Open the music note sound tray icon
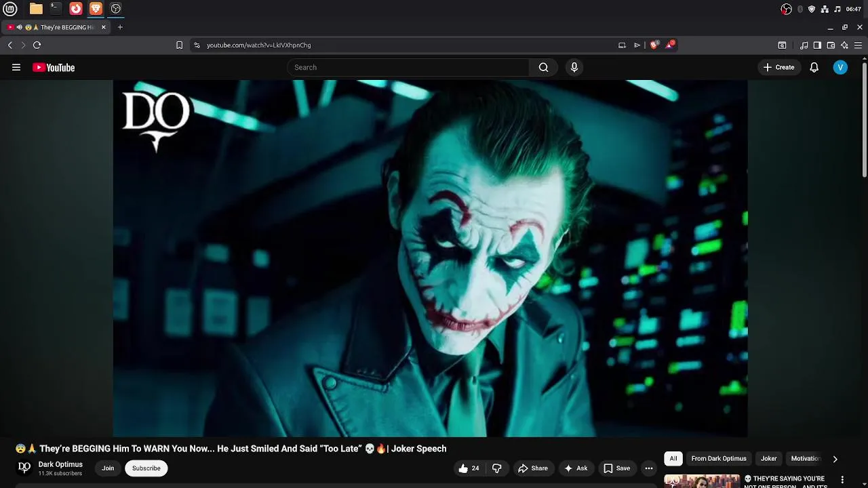This screenshot has height=488, width=868. point(837,9)
